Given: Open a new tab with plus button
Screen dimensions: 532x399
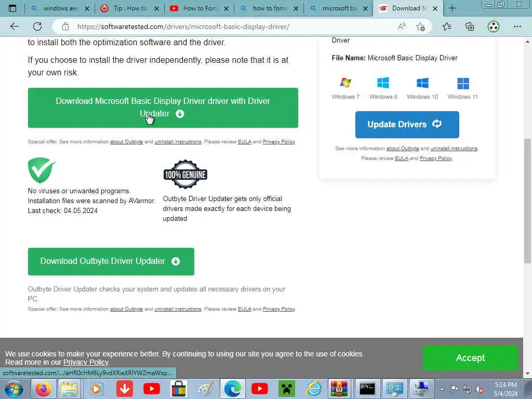Looking at the screenshot, I should 453,8.
